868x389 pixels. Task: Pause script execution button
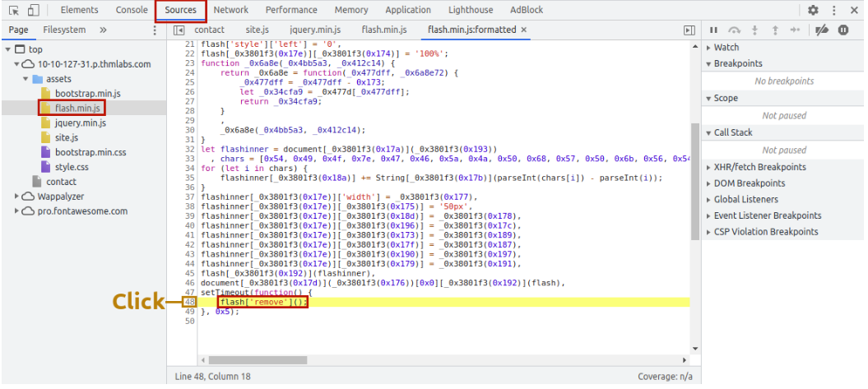tap(713, 30)
